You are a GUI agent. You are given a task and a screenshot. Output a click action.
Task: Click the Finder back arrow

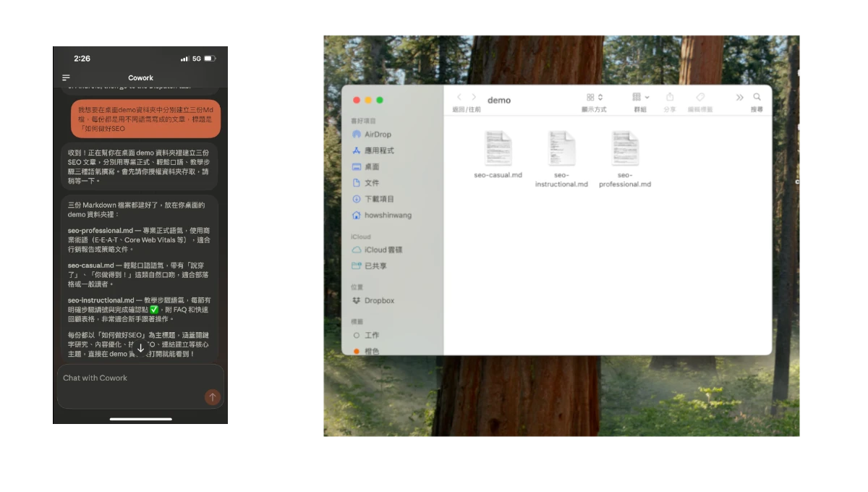coord(459,98)
